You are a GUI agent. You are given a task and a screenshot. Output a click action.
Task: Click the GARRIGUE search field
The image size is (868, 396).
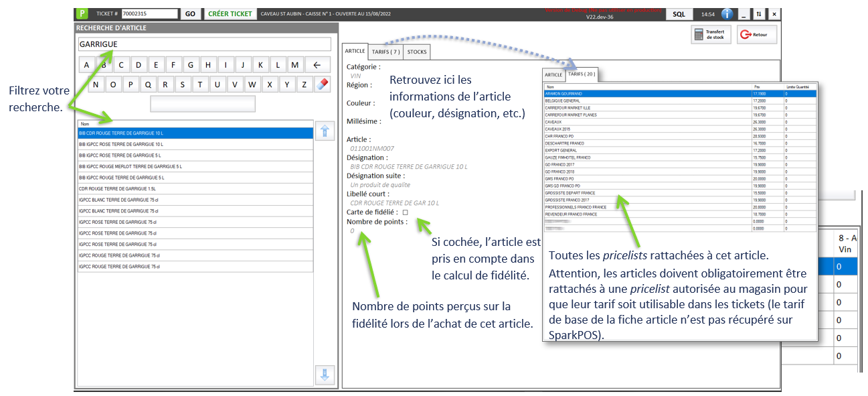click(x=204, y=44)
